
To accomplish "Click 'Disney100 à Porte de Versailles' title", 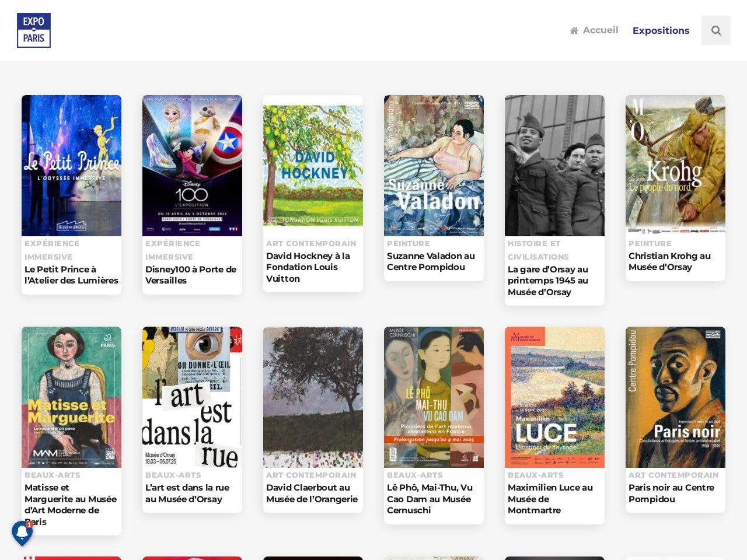I will click(191, 275).
